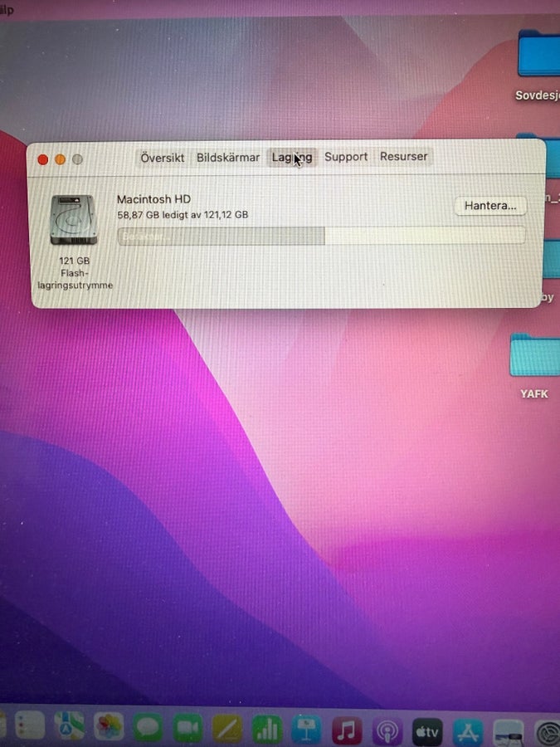This screenshot has width=560, height=747.
Task: Switch to the Resurser tab
Action: coord(404,156)
